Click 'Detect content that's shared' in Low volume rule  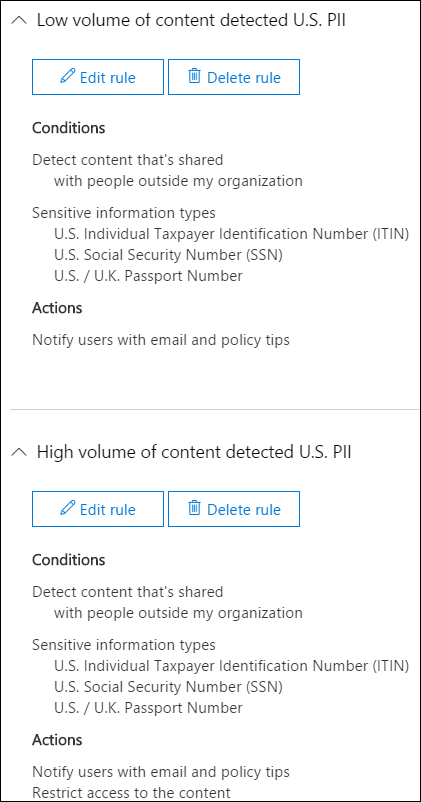tap(127, 160)
